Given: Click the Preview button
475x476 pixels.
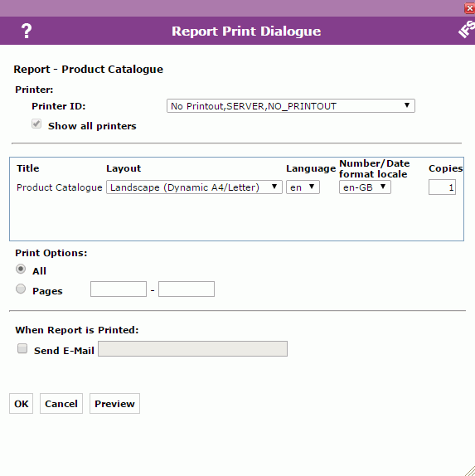Looking at the screenshot, I should tap(114, 404).
